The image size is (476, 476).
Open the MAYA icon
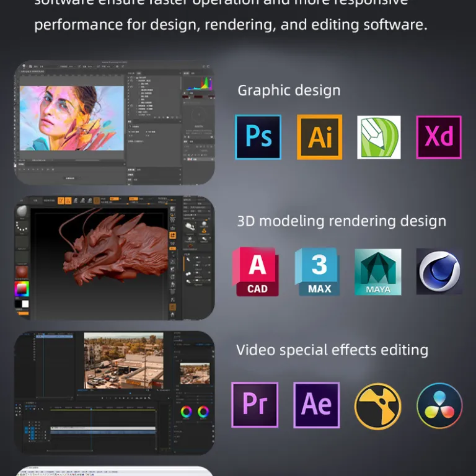pos(378,272)
